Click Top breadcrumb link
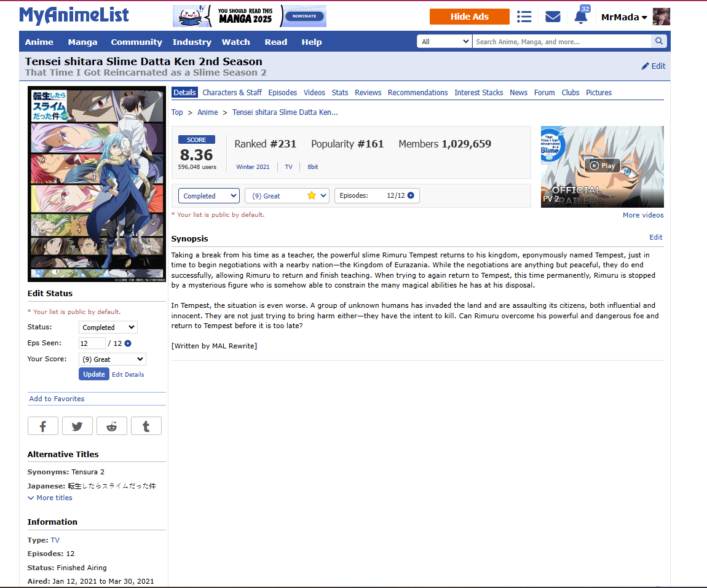707x588 pixels. point(177,112)
